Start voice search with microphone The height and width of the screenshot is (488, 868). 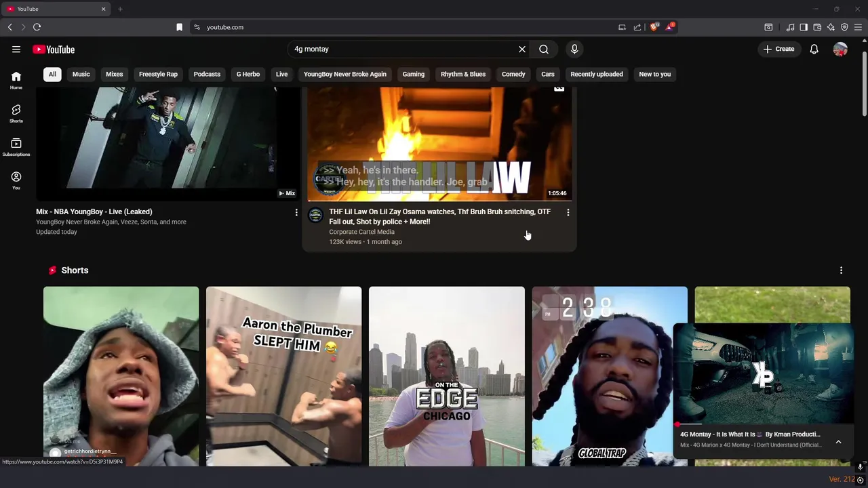point(574,49)
